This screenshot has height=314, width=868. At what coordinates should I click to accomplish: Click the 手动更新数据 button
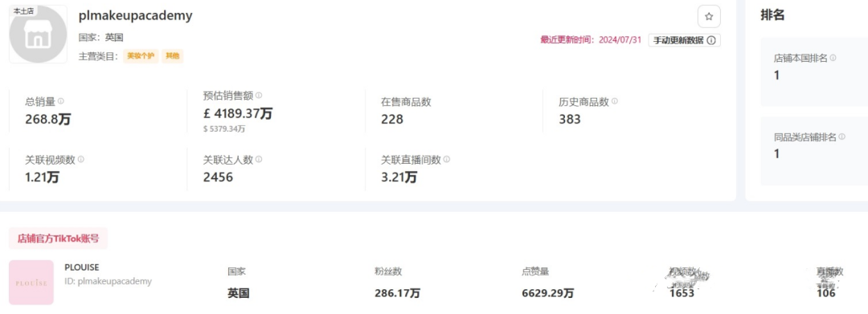point(684,40)
